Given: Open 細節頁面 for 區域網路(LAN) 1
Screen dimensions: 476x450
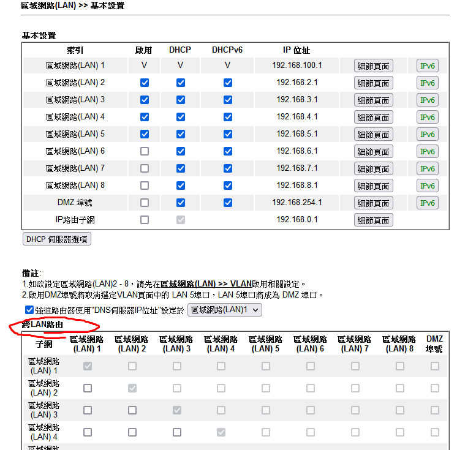Looking at the screenshot, I should pos(373,66).
